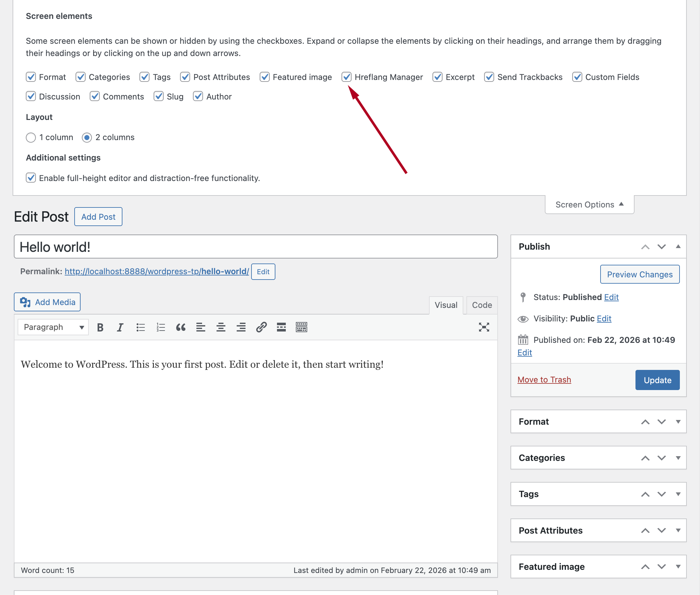Click the Update button to save the post
700x595 pixels.
click(657, 380)
